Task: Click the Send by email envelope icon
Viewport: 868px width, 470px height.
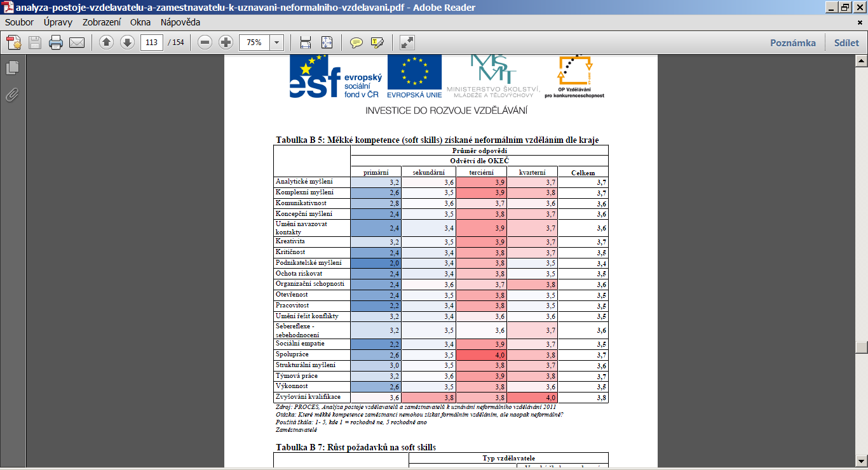Action: pos(77,43)
